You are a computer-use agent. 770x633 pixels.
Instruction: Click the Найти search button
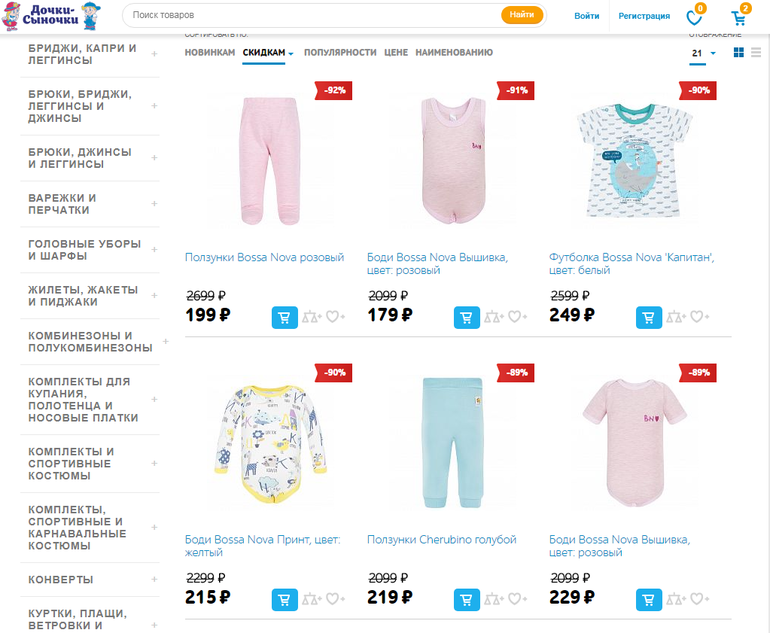(x=522, y=15)
